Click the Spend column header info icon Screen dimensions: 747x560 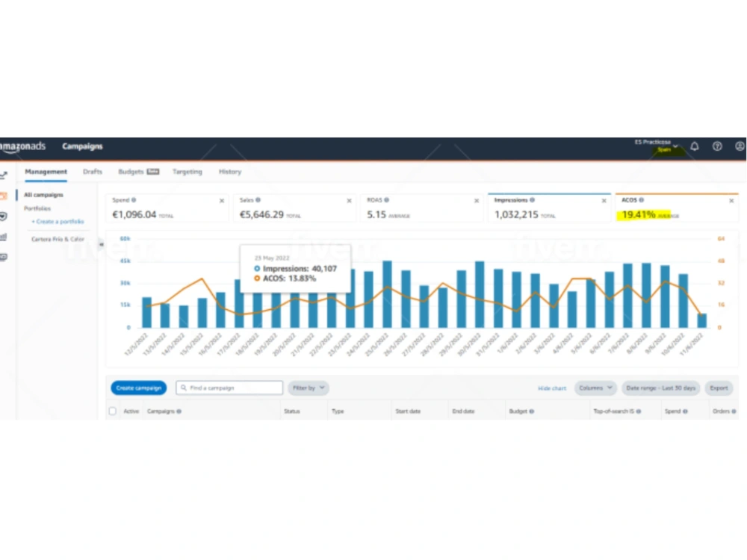pyautogui.click(x=685, y=411)
